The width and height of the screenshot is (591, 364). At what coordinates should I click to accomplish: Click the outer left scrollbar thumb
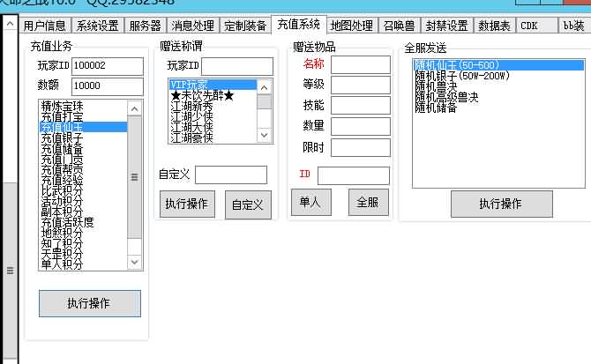pos(11,271)
